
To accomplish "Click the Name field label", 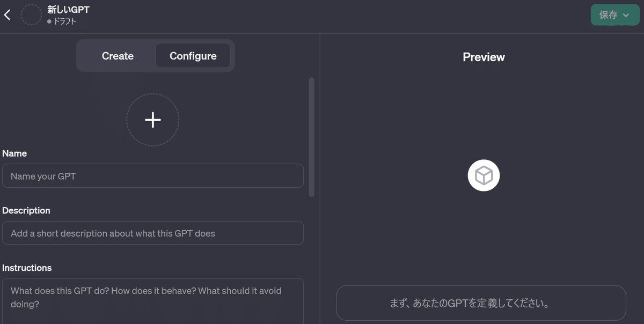I will coord(14,153).
